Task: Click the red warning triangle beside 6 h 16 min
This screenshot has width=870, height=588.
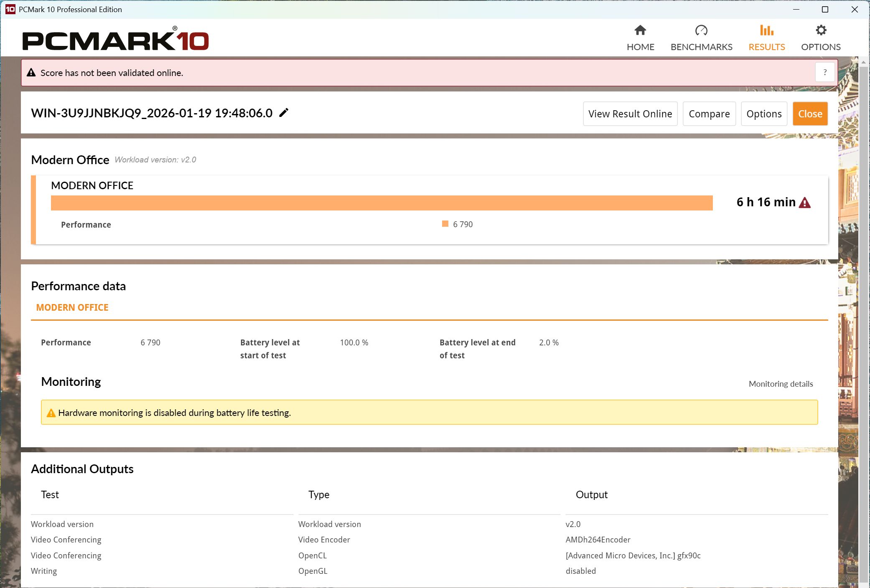Action: click(805, 203)
